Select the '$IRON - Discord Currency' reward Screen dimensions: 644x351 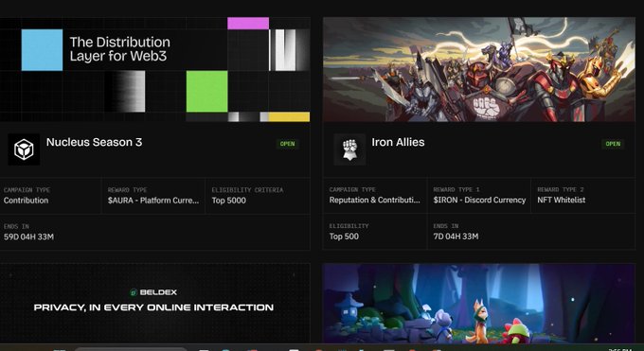(x=479, y=200)
